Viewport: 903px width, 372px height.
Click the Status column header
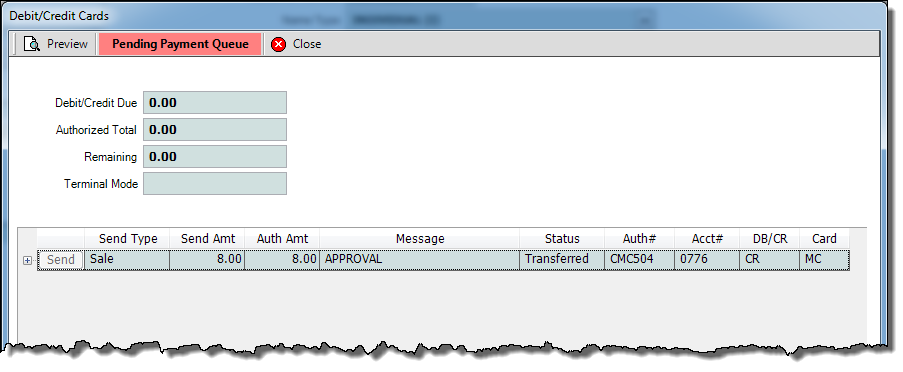point(562,238)
